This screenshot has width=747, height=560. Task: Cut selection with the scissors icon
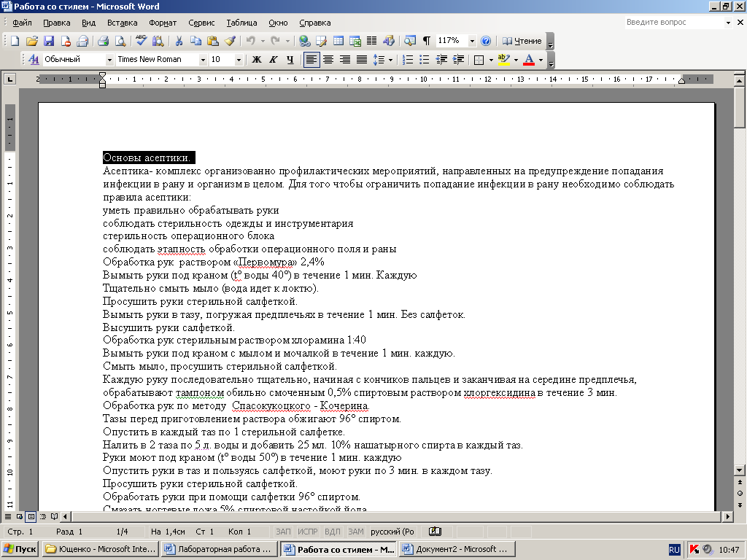tap(179, 41)
